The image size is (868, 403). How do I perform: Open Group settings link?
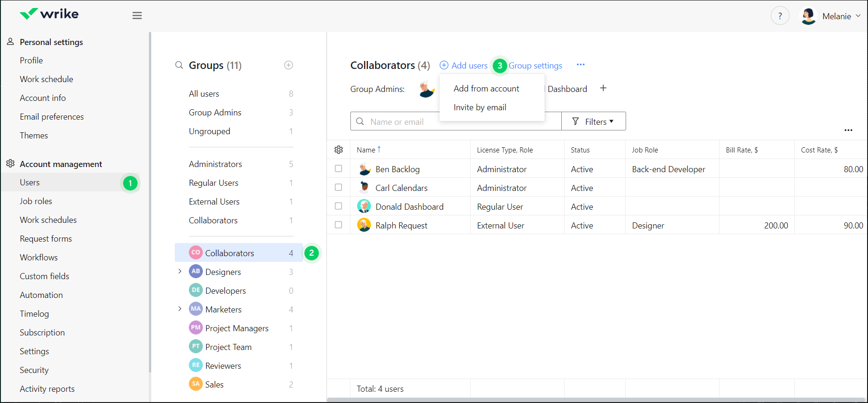pos(535,66)
